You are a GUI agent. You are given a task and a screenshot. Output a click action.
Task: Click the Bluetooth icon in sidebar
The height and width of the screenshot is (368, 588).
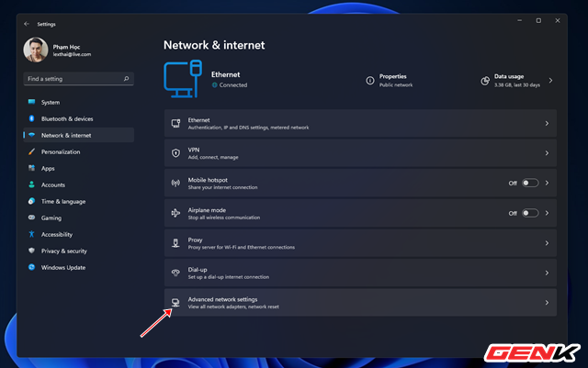(x=31, y=118)
